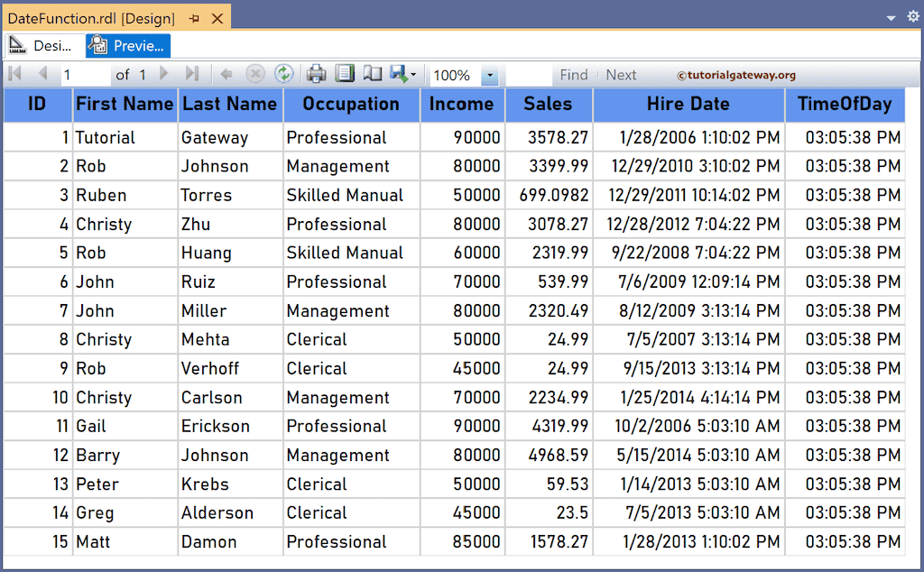
Task: Go to the first page of the report
Action: [x=14, y=75]
